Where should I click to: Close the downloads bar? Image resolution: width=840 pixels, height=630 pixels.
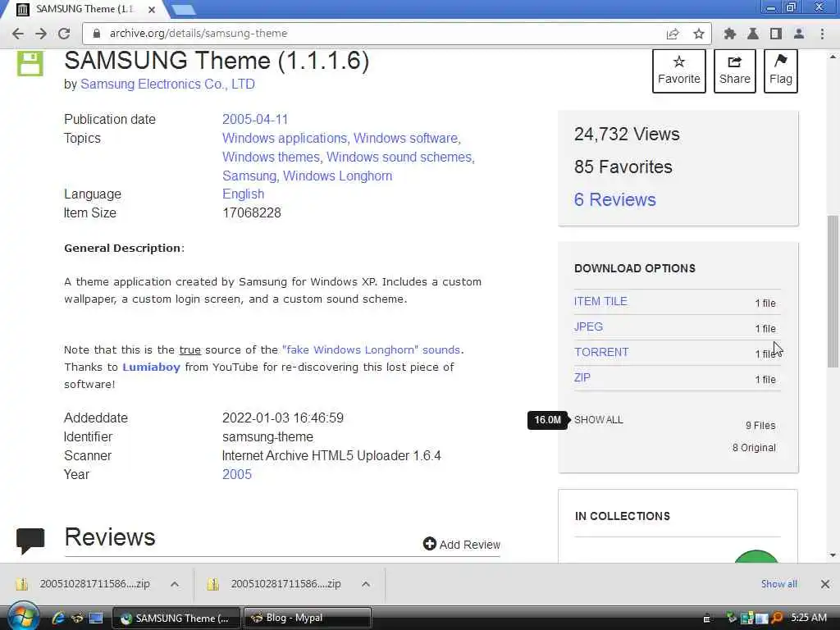(x=825, y=584)
